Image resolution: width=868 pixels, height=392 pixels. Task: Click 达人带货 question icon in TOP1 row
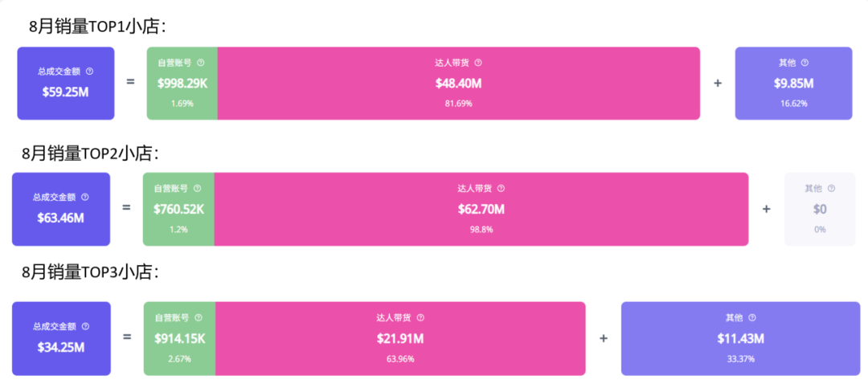point(478,63)
